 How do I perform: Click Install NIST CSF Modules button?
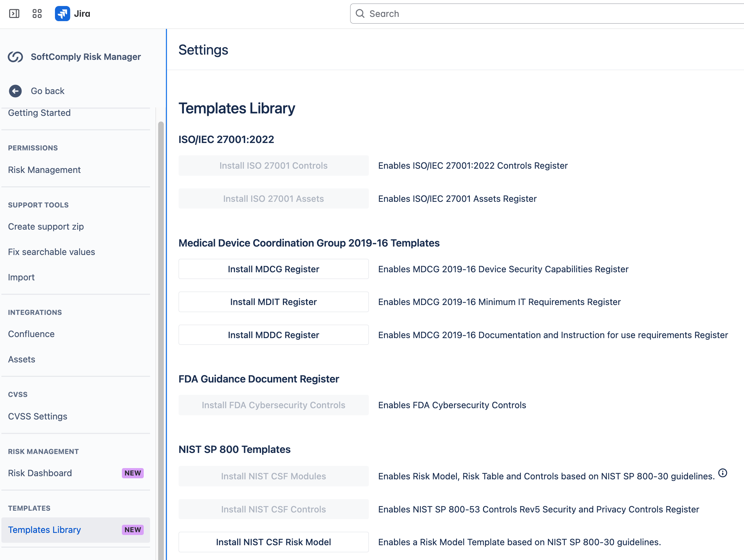click(x=273, y=476)
